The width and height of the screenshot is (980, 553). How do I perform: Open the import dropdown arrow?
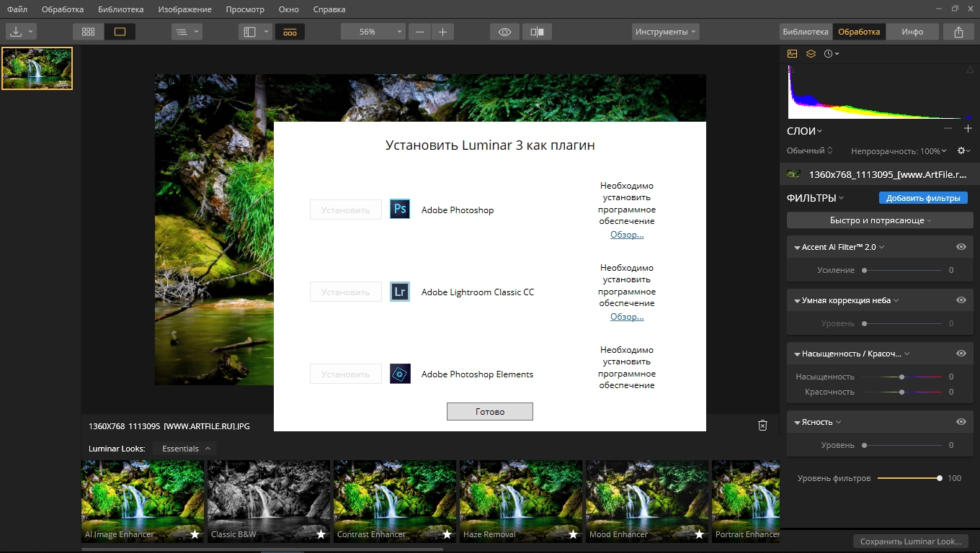click(x=31, y=32)
